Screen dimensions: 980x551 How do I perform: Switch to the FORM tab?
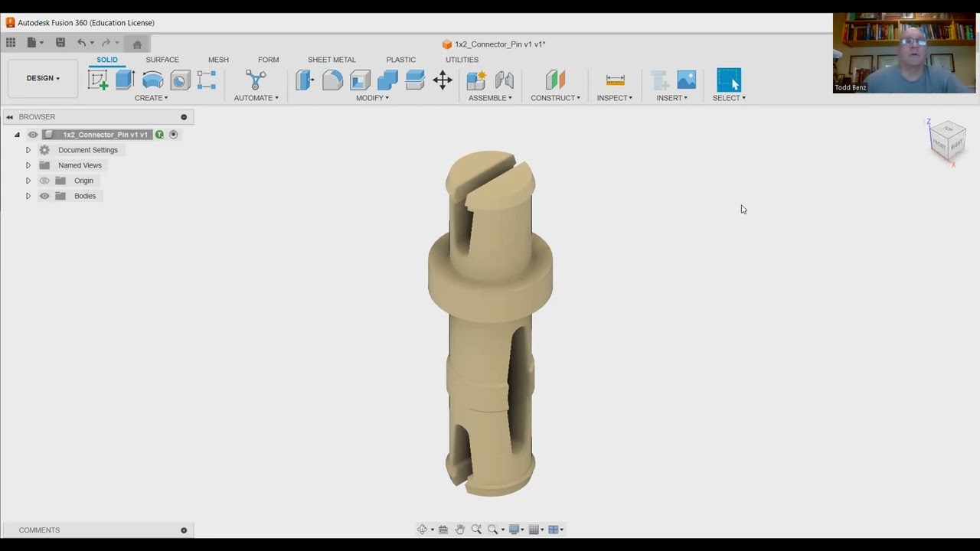[x=269, y=60]
